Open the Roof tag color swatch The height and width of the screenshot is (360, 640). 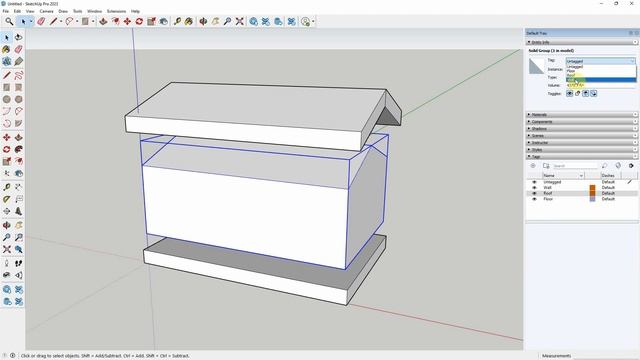[x=592, y=193]
